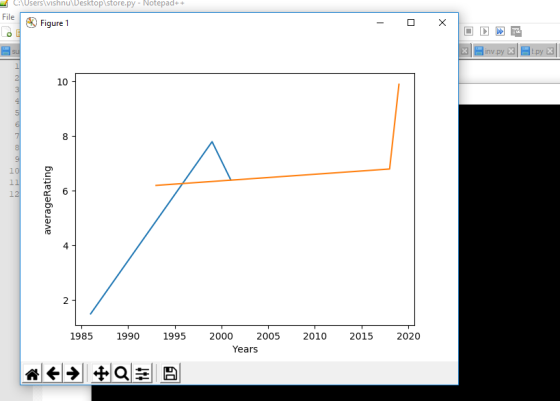Viewport: 560px width, 401px height.
Task: Click Notepad++ stop recording macro icon
Action: (x=469, y=31)
